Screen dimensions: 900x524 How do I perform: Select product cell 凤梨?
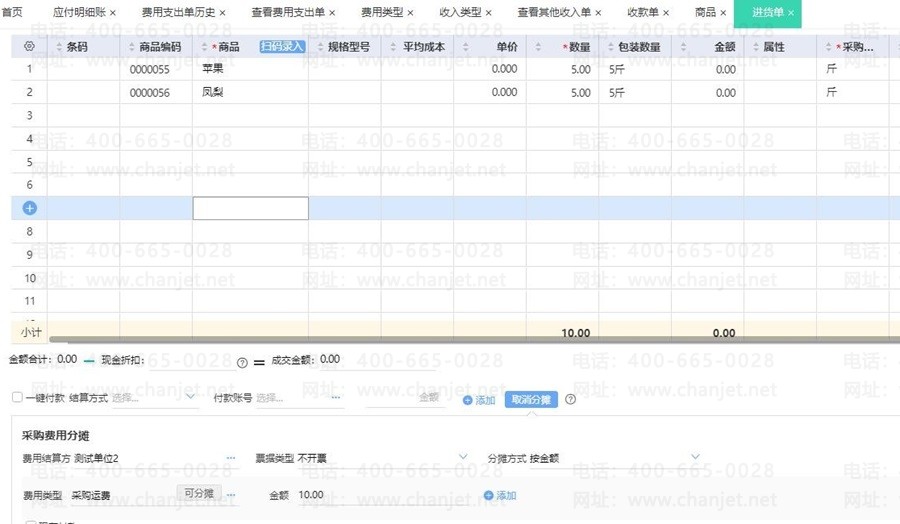click(250, 92)
